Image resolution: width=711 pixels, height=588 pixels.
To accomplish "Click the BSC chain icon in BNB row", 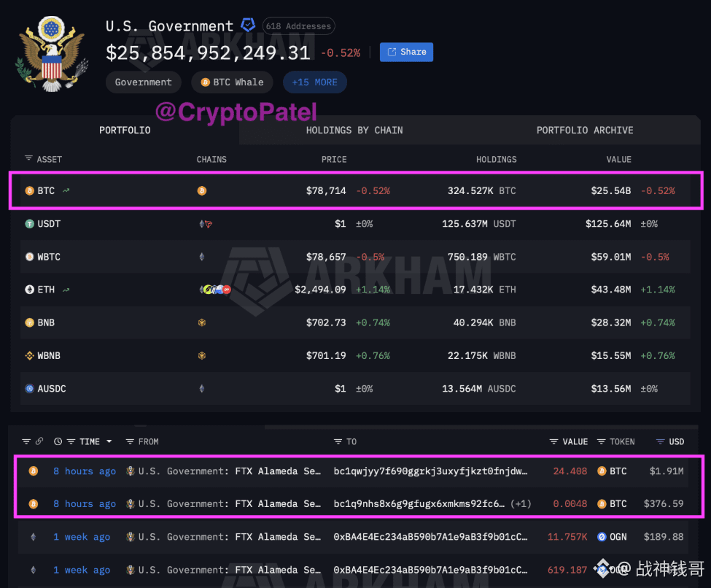I will (202, 322).
